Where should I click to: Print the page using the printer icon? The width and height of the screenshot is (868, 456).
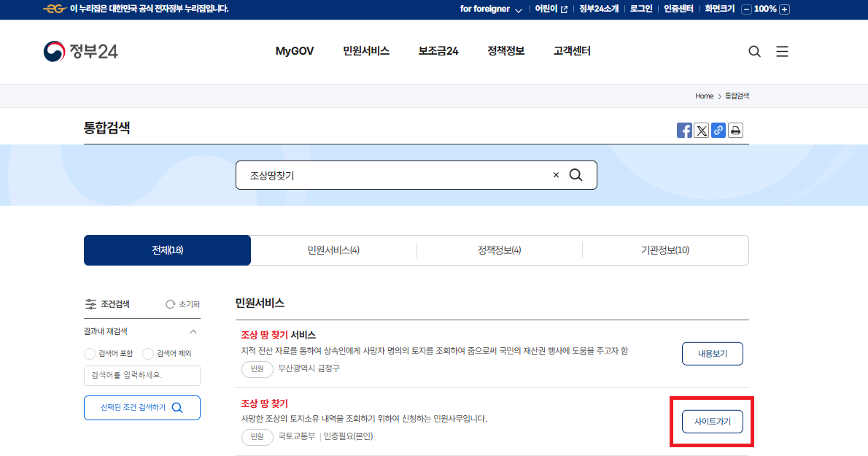point(735,130)
